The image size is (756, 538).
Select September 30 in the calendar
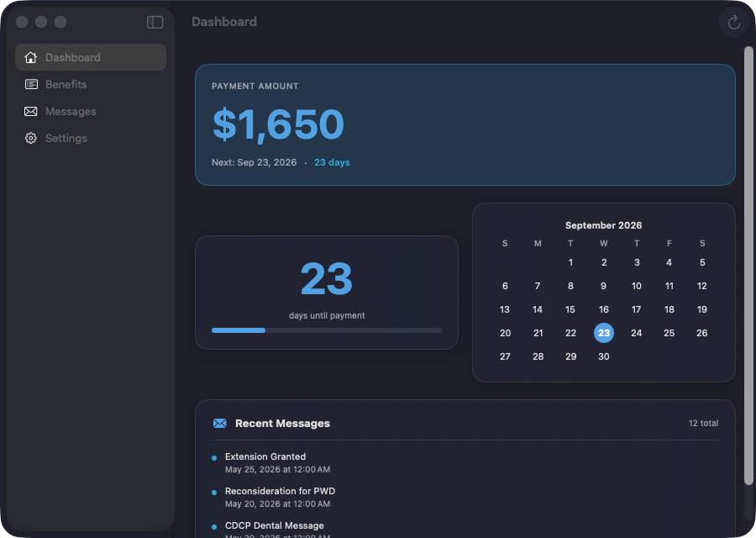click(604, 356)
